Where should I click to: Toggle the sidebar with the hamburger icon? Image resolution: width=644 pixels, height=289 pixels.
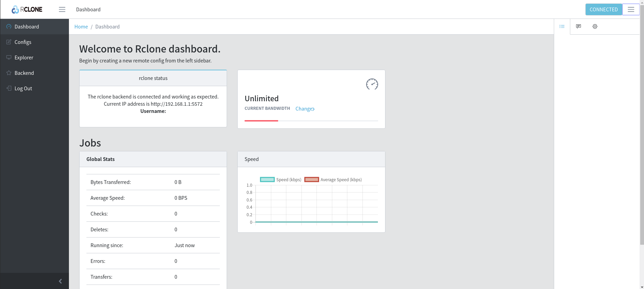tap(62, 10)
